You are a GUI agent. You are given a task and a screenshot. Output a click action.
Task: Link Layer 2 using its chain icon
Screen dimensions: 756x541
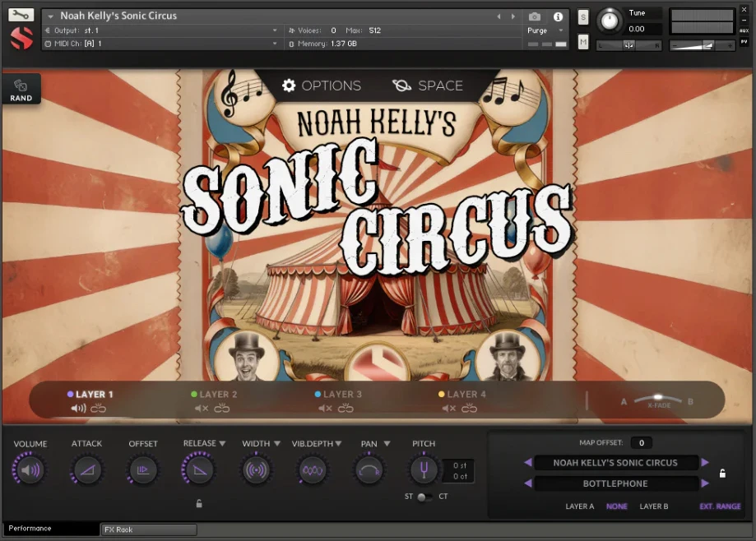(x=222, y=409)
